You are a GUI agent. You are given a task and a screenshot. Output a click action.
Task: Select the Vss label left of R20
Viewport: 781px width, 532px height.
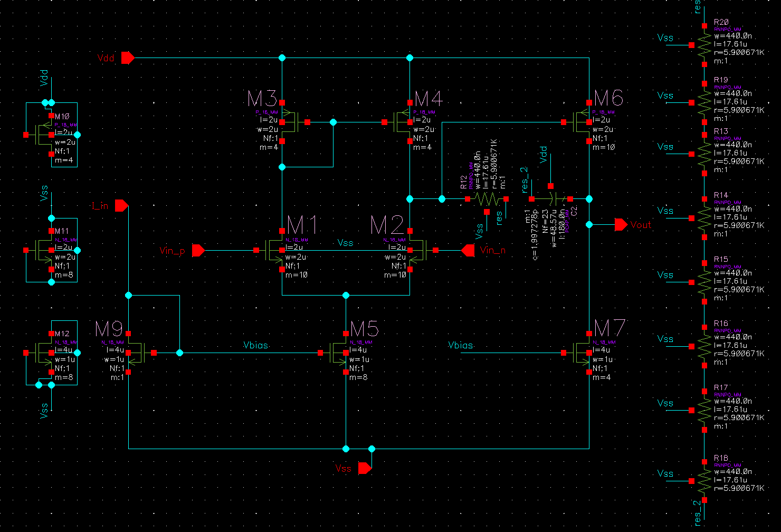pos(665,37)
